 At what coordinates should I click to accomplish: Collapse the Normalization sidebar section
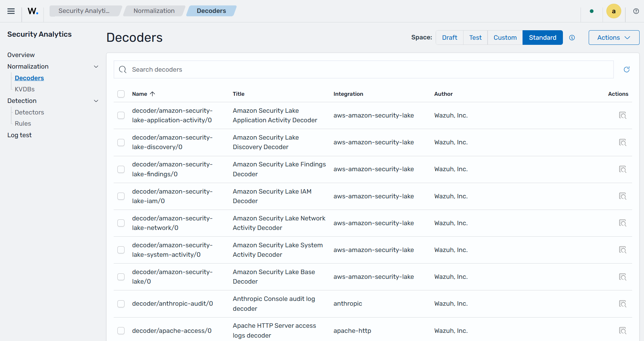click(96, 67)
